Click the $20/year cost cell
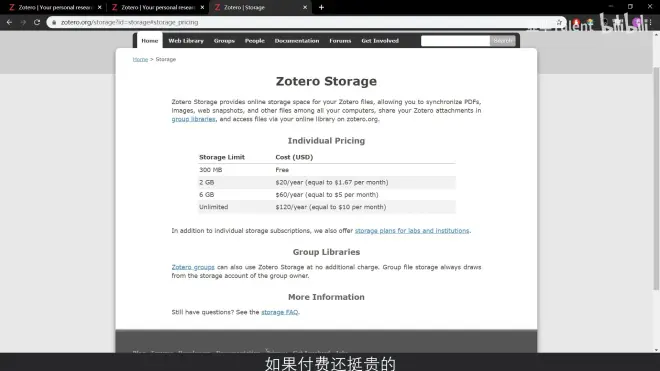This screenshot has width=660, height=371. click(x=332, y=182)
